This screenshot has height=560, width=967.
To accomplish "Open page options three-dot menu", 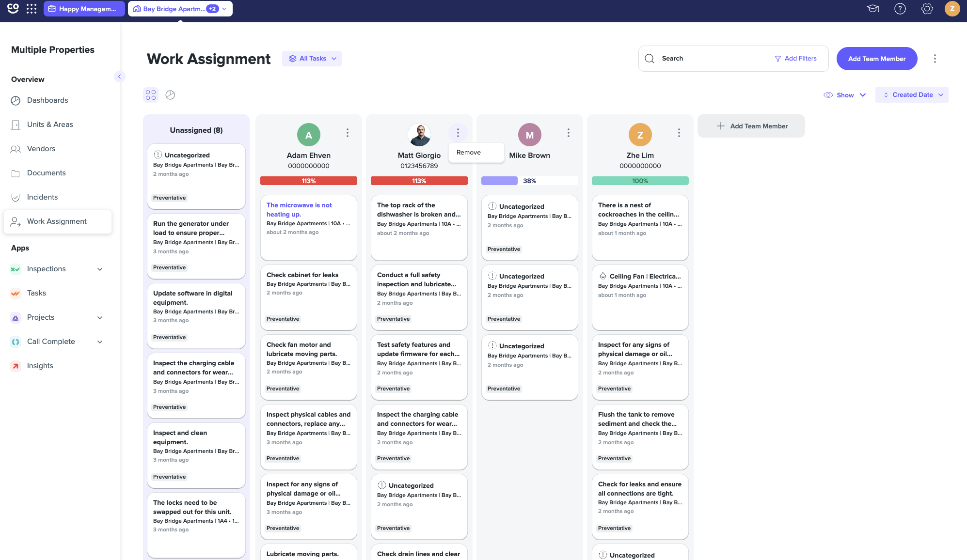I will point(935,59).
